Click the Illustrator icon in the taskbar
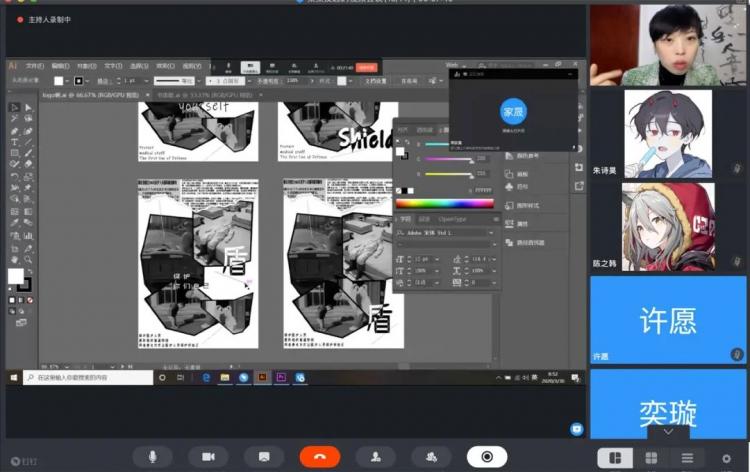Screen dimensions: 750x472 coord(262,378)
